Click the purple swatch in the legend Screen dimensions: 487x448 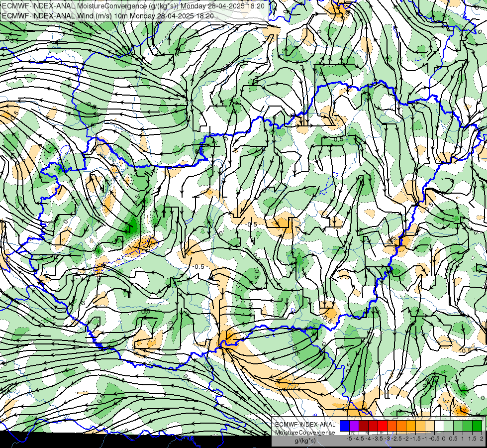point(354,426)
